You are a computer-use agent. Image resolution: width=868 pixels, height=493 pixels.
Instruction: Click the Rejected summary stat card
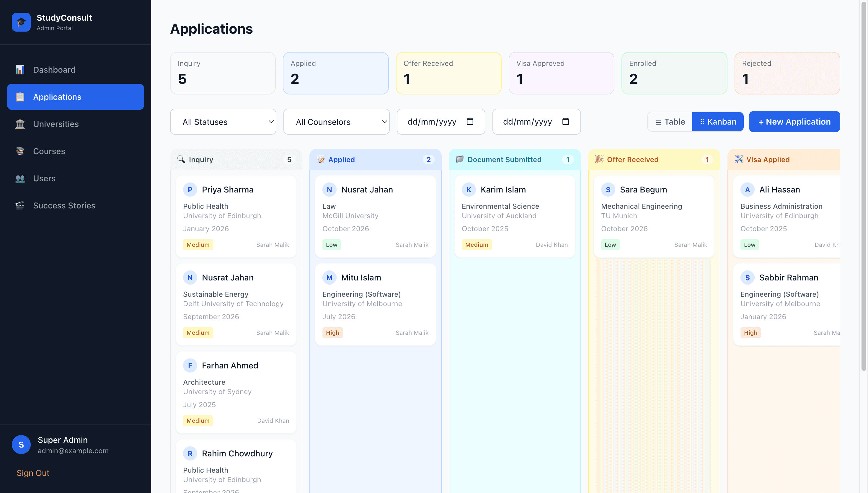pyautogui.click(x=787, y=73)
